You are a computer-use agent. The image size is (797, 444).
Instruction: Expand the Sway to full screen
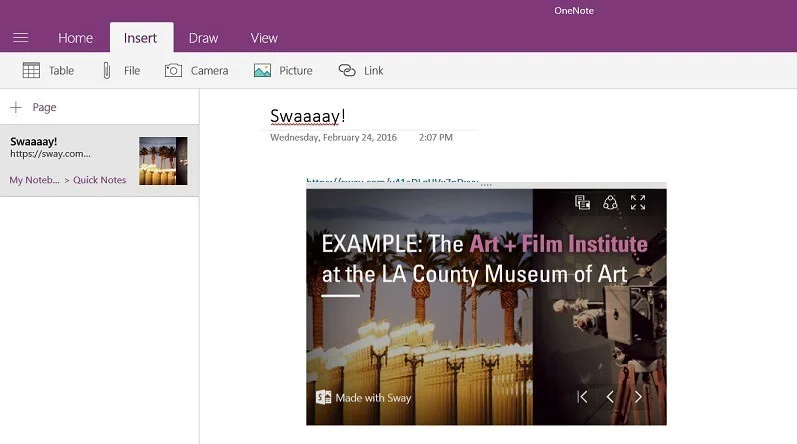[x=638, y=203]
